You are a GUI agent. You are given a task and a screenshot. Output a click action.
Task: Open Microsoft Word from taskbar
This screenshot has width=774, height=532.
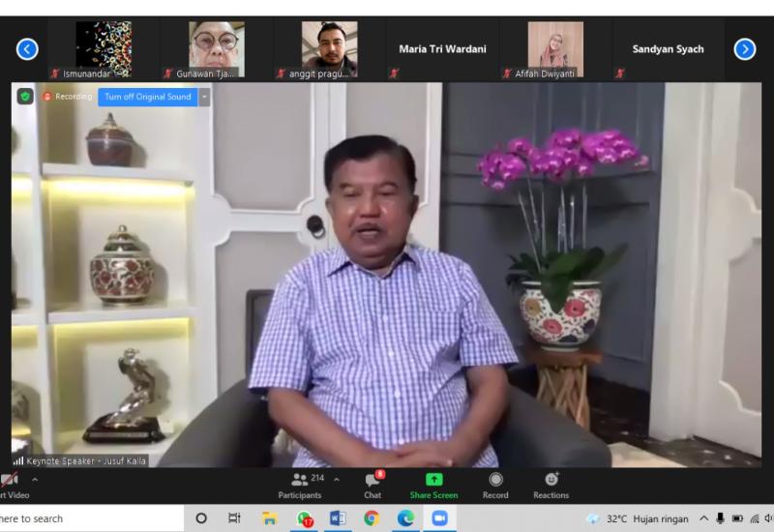(338, 518)
